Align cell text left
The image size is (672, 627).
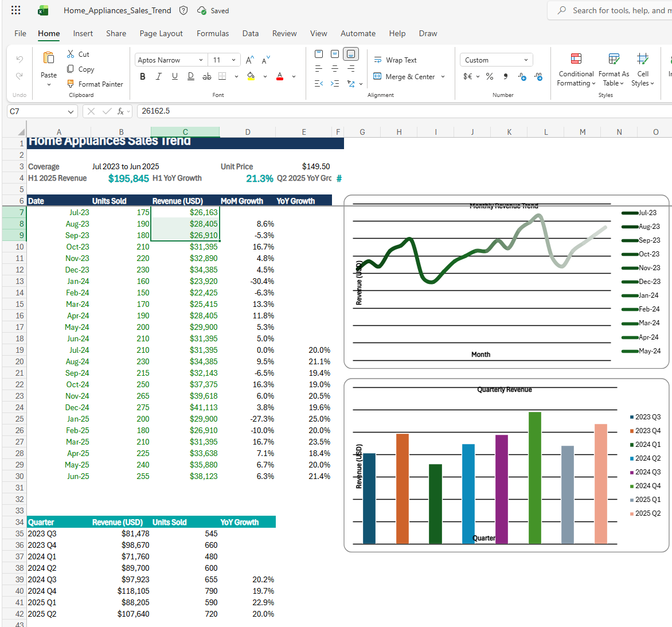319,69
